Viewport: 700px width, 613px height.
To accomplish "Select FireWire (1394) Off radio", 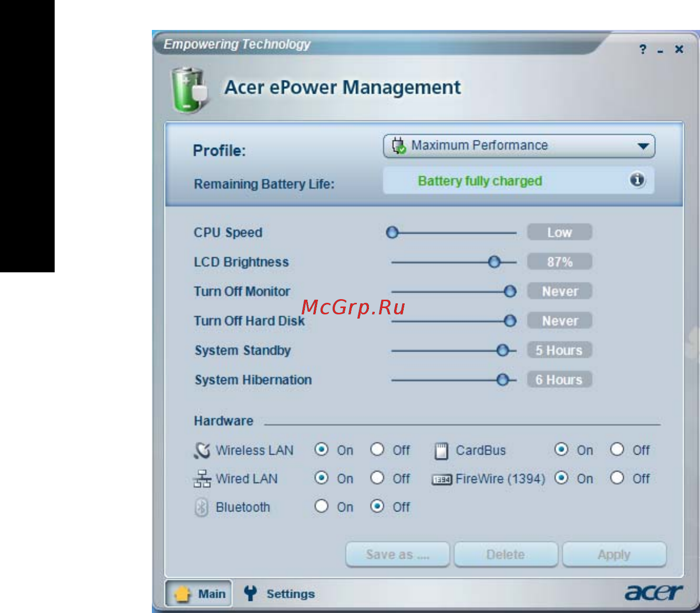I will click(617, 478).
